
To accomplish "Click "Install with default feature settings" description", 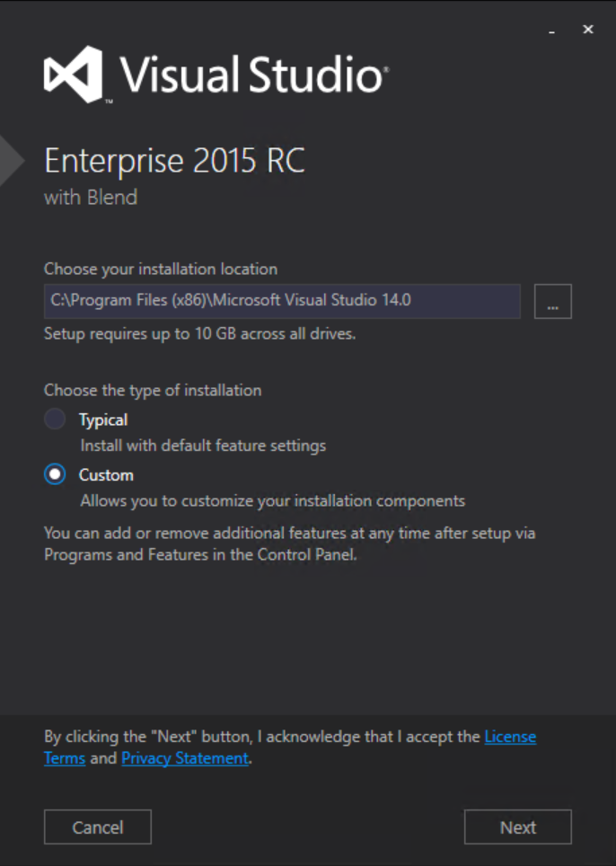I will (x=203, y=446).
